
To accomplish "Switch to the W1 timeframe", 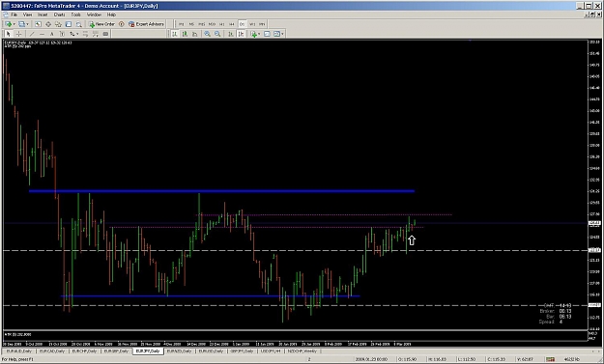I will (x=252, y=24).
